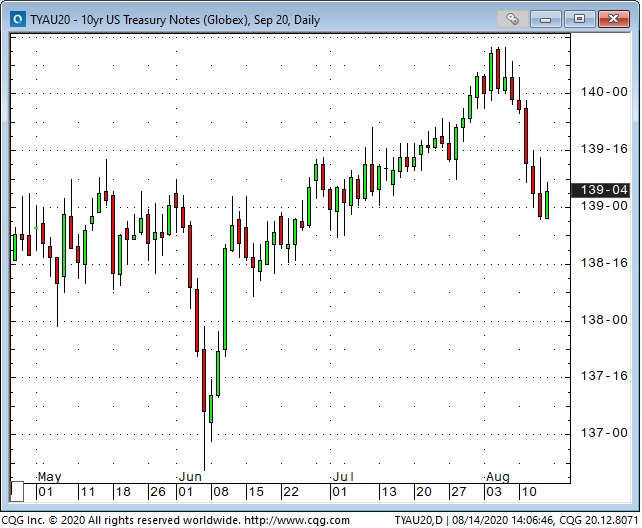Click the Jul month label on time axis
The height and width of the screenshot is (528, 642).
343,477
